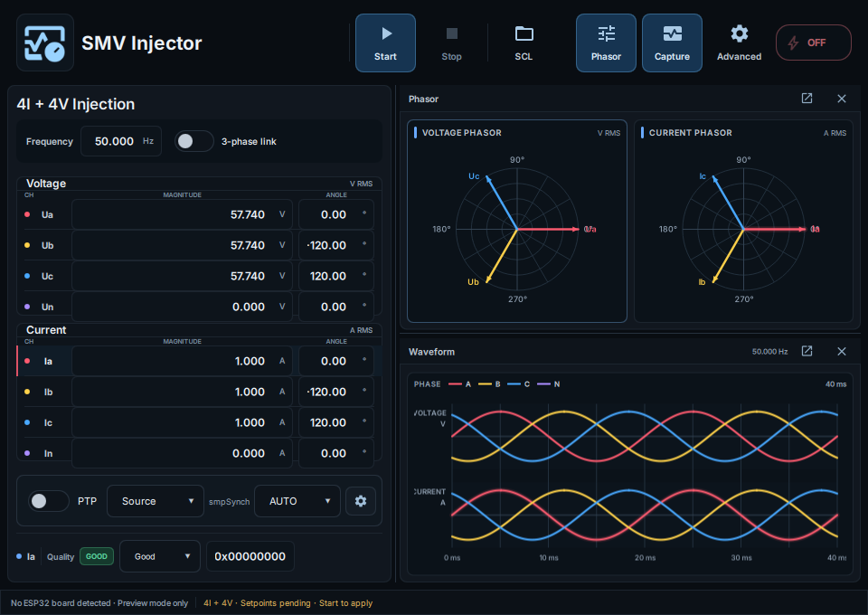Edit Ib magnitude field
Viewport: 868px width, 615px height.
(183, 392)
